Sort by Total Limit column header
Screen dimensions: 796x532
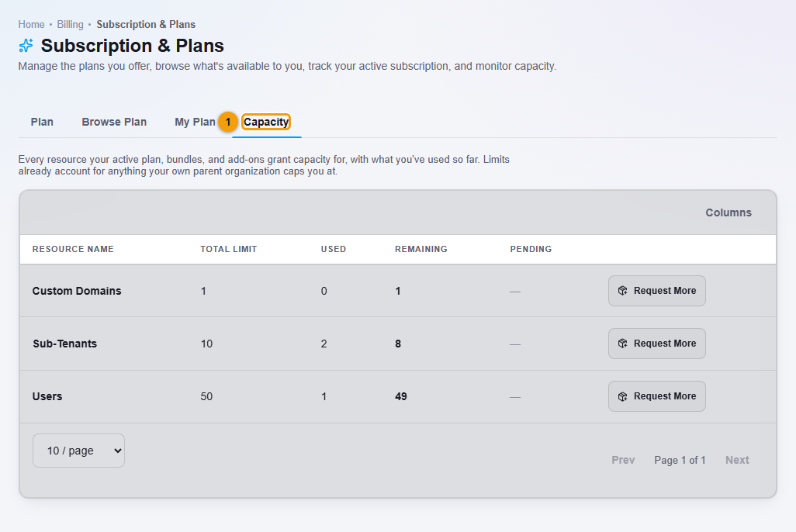228,249
